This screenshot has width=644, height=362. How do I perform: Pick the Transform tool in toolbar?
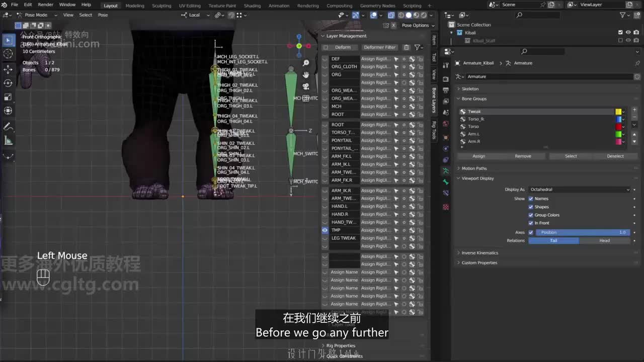point(8,111)
